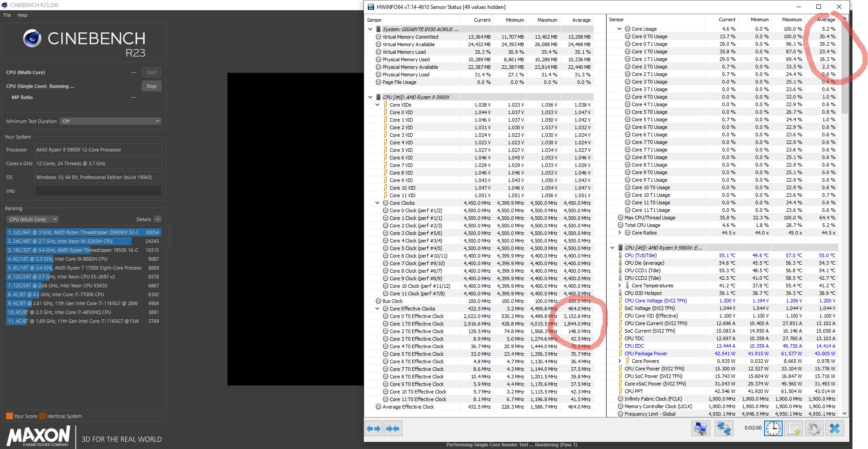Select ranking row Intel Core i9-9880H CPU
868x449 pixels.
pos(84,259)
